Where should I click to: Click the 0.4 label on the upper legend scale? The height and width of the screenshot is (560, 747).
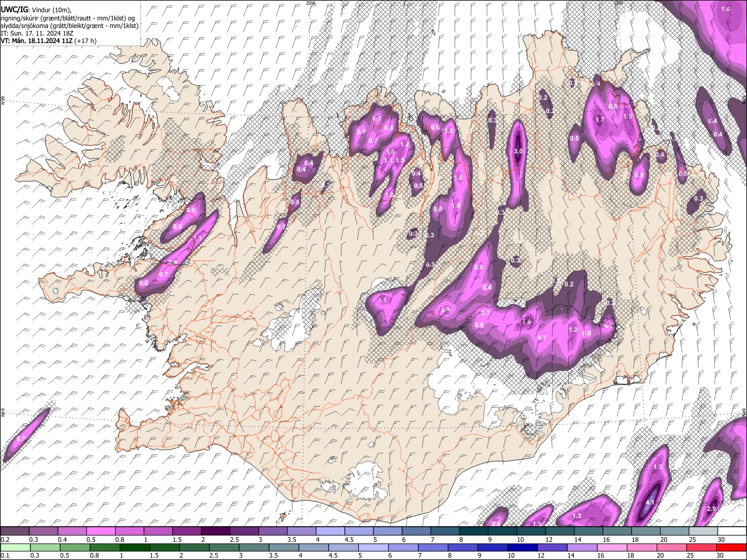pos(62,540)
